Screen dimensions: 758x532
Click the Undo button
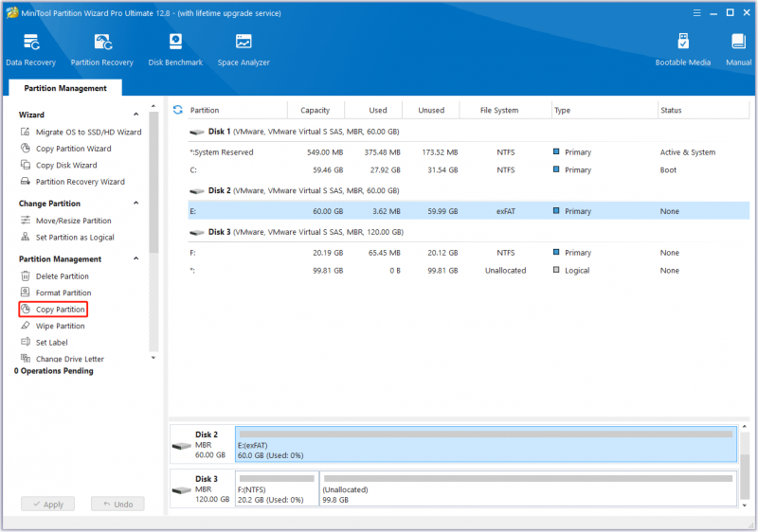117,504
